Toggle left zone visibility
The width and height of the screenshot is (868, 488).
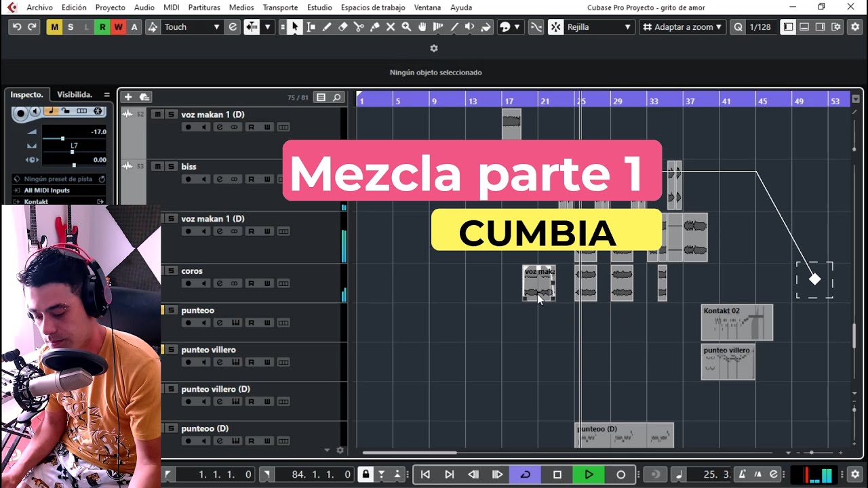click(788, 27)
